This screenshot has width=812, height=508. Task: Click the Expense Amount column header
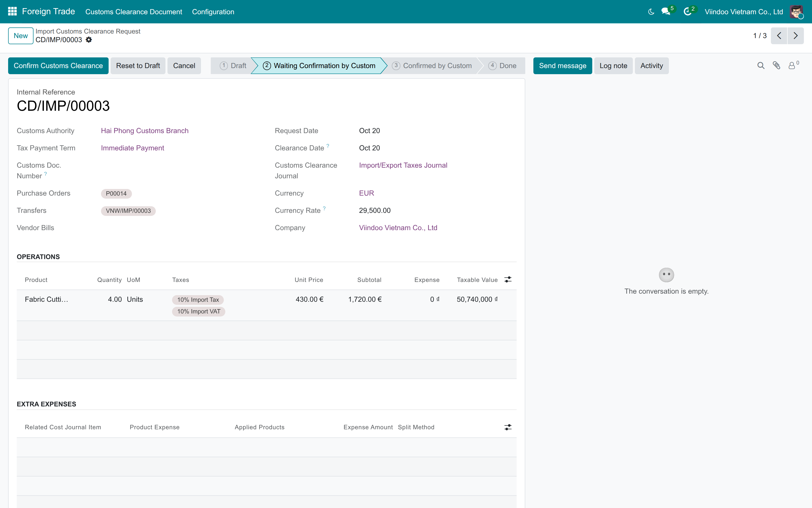tap(368, 427)
